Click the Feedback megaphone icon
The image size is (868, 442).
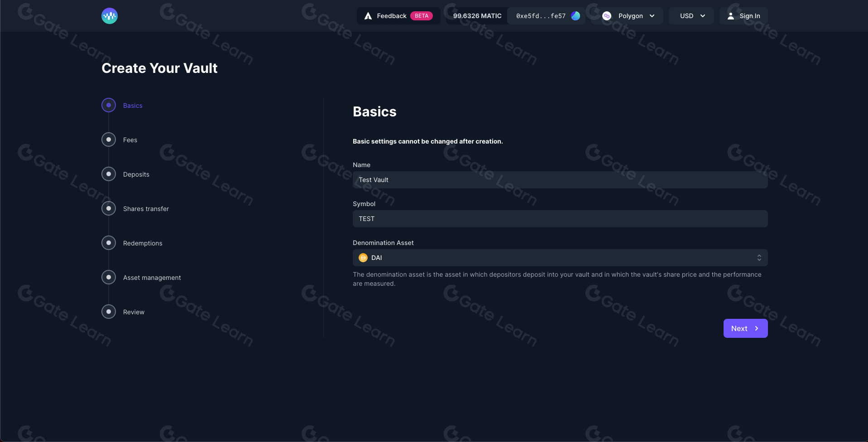coord(367,15)
